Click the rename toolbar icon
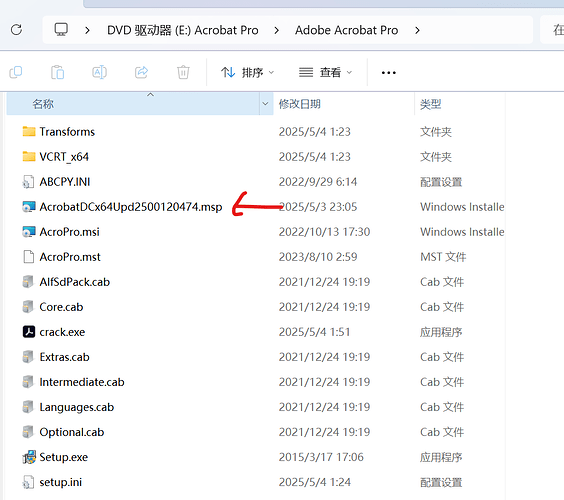Image resolution: width=564 pixels, height=500 pixels. [99, 72]
